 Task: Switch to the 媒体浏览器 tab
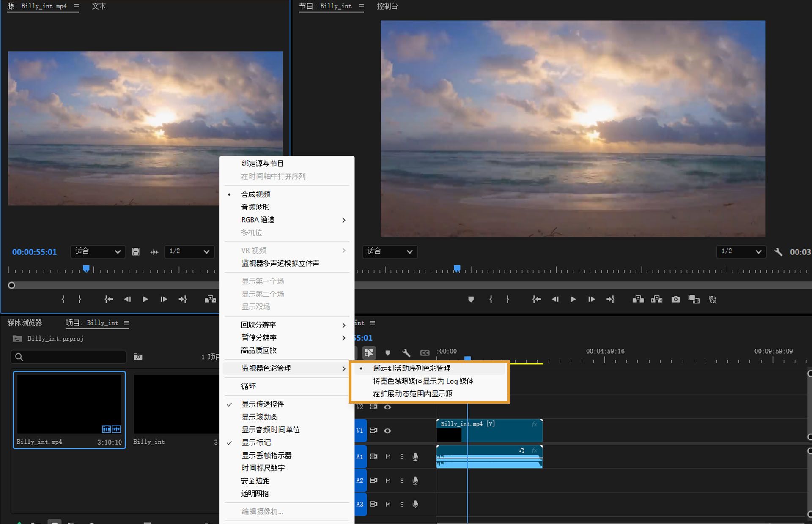[25, 323]
